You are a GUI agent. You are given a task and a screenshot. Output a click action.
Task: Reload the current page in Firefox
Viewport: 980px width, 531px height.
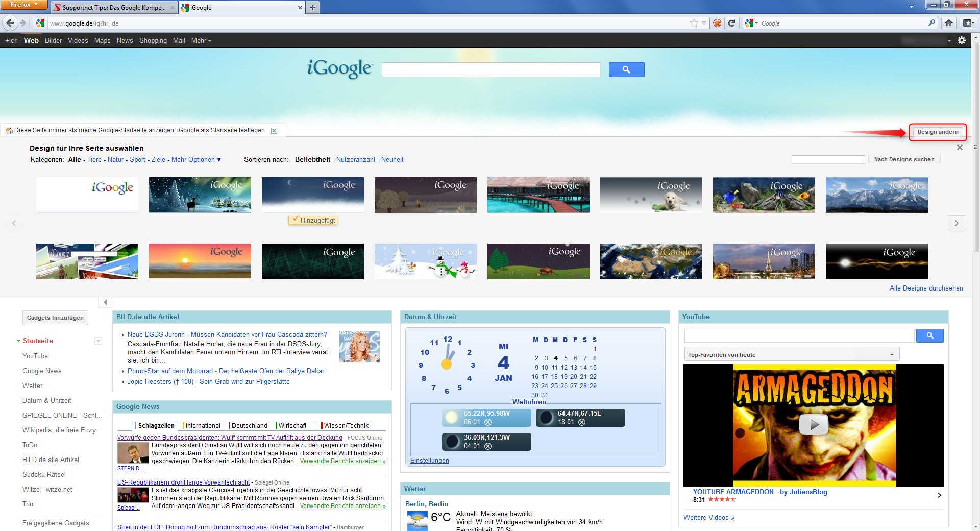(732, 23)
